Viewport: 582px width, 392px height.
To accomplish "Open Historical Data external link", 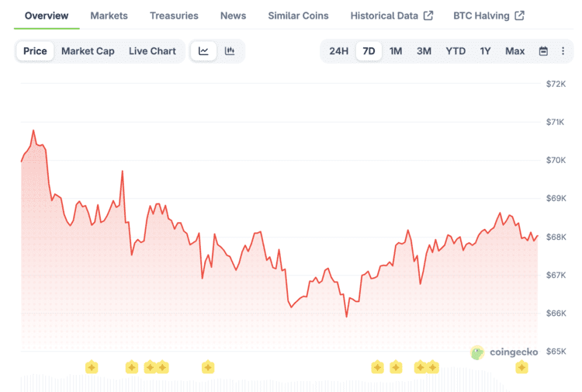I will pos(391,16).
